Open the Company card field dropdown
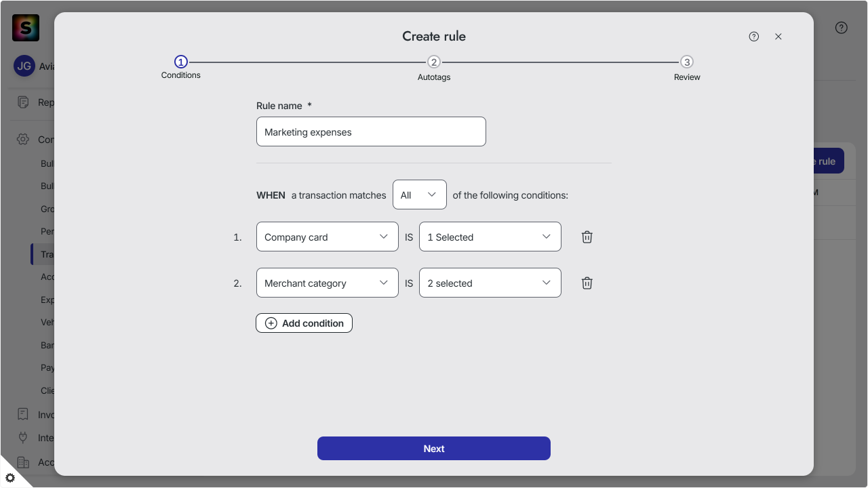The image size is (868, 488). click(328, 237)
